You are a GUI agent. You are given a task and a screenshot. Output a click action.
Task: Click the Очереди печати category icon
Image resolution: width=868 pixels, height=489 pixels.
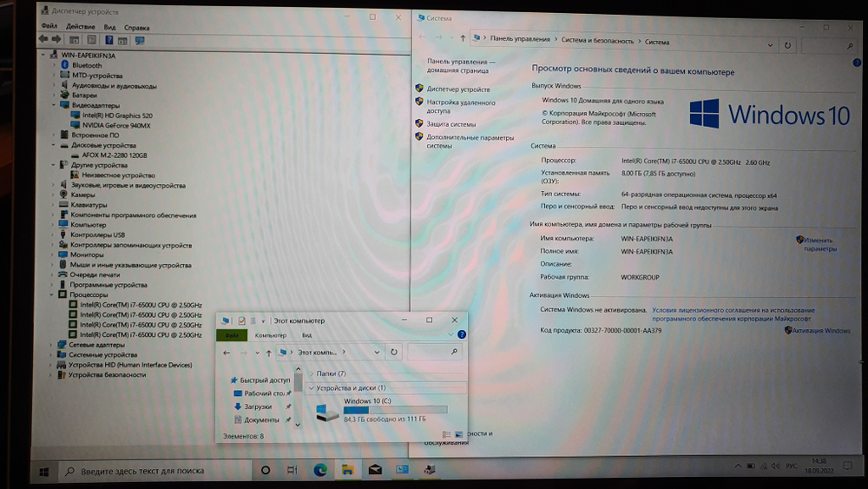point(62,274)
